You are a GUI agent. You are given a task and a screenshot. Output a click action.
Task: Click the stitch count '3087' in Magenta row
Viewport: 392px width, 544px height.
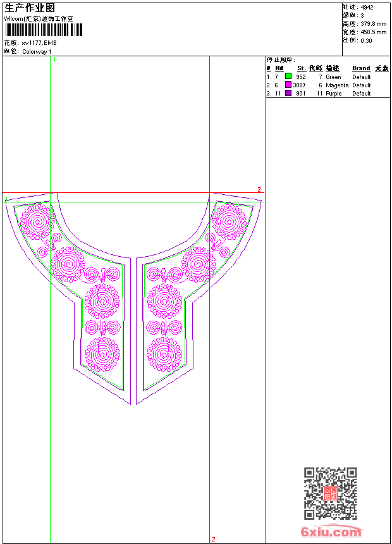300,85
